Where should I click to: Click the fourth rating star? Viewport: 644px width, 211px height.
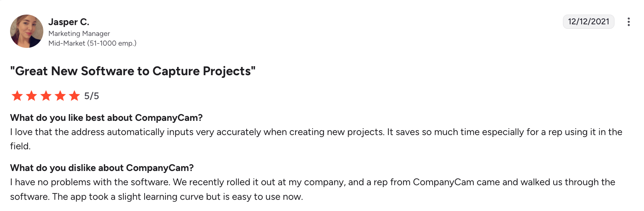coord(60,96)
